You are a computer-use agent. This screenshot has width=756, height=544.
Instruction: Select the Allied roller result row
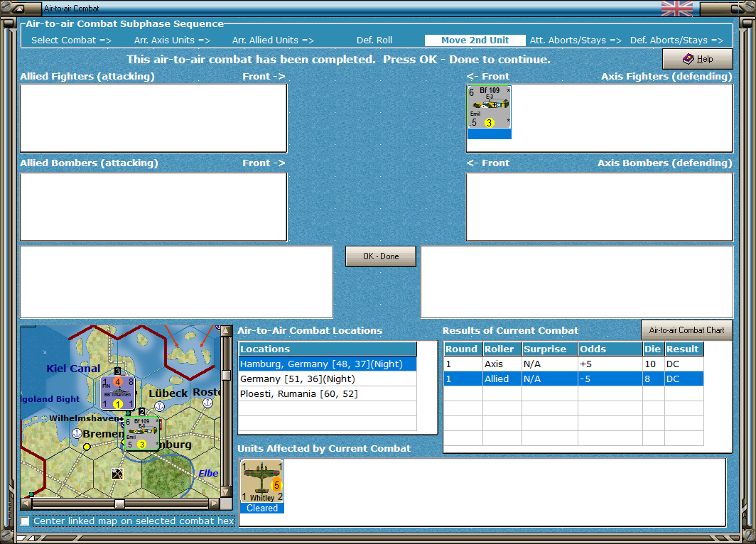pyautogui.click(x=573, y=379)
